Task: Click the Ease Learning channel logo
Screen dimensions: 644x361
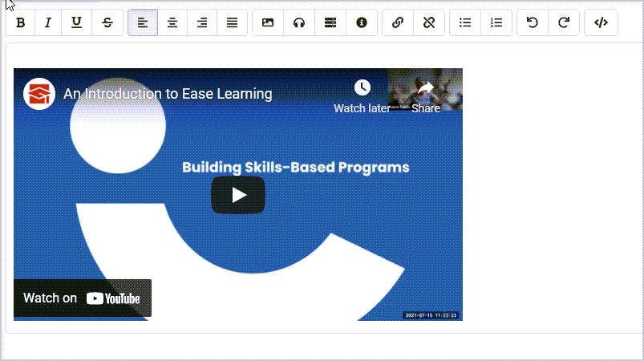Action: 39,94
